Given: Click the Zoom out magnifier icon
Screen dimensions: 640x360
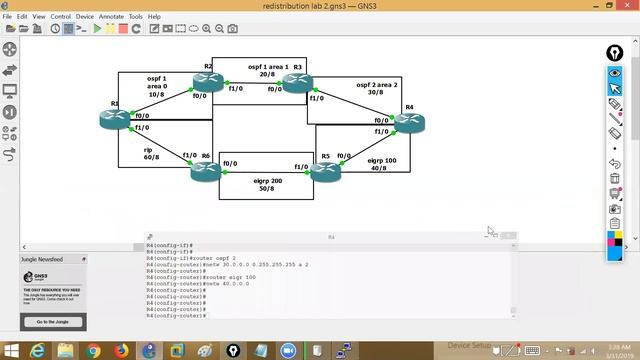Looking at the screenshot, I should [x=220, y=29].
